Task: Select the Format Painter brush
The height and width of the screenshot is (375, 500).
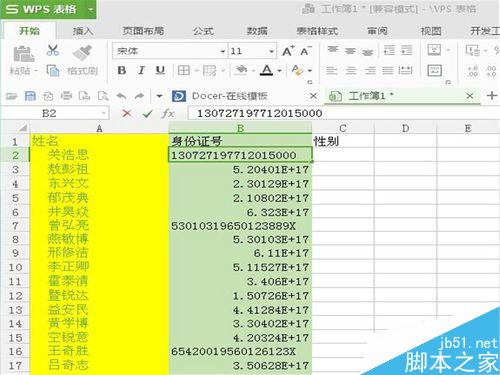Action: (82, 53)
